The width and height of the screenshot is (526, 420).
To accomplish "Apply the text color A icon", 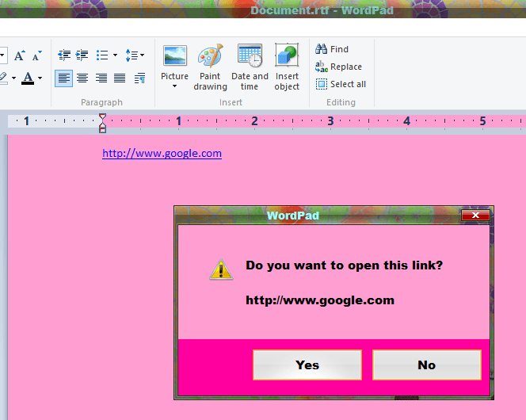I will (28, 78).
